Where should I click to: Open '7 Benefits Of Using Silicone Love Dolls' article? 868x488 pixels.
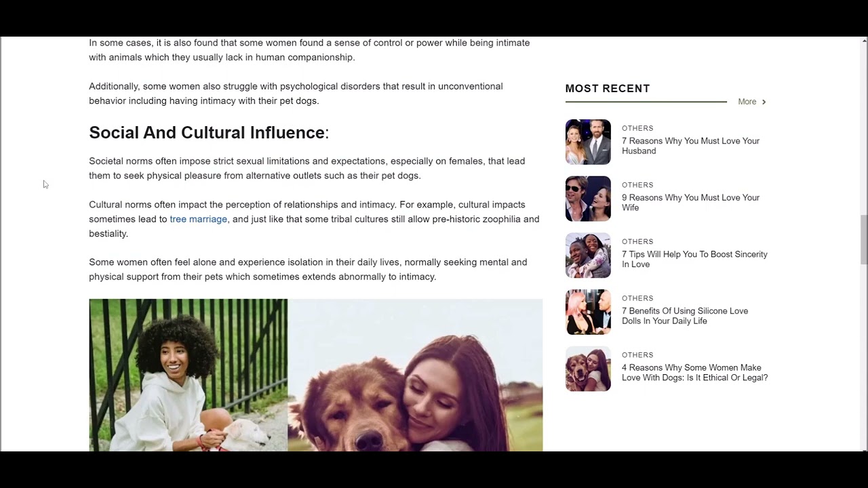pos(685,316)
